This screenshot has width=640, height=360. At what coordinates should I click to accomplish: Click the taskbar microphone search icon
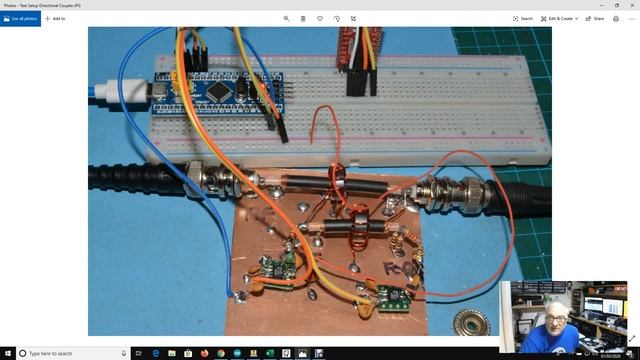point(124,353)
